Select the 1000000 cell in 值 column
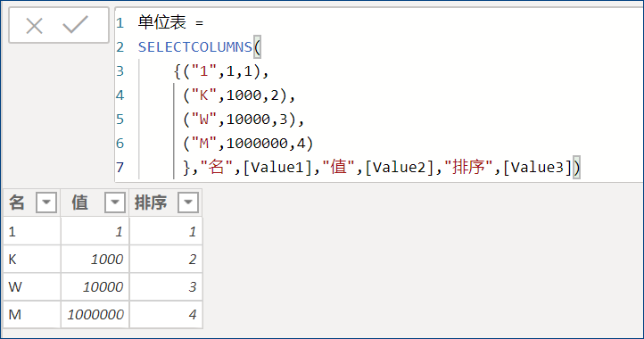644x339 pixels. (95, 314)
